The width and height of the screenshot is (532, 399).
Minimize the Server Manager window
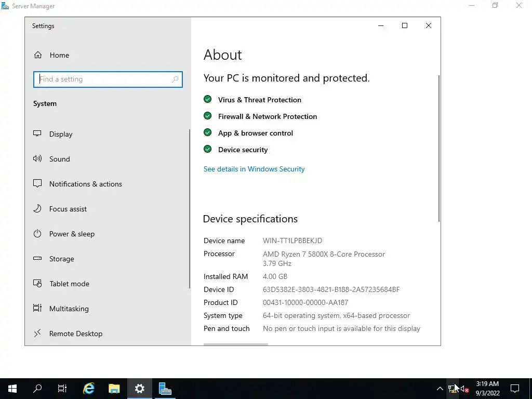472,5
